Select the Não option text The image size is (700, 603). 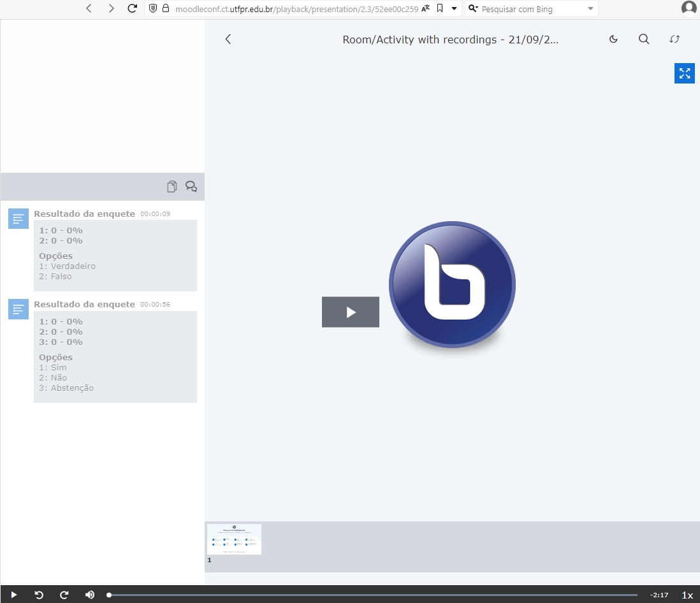point(59,377)
